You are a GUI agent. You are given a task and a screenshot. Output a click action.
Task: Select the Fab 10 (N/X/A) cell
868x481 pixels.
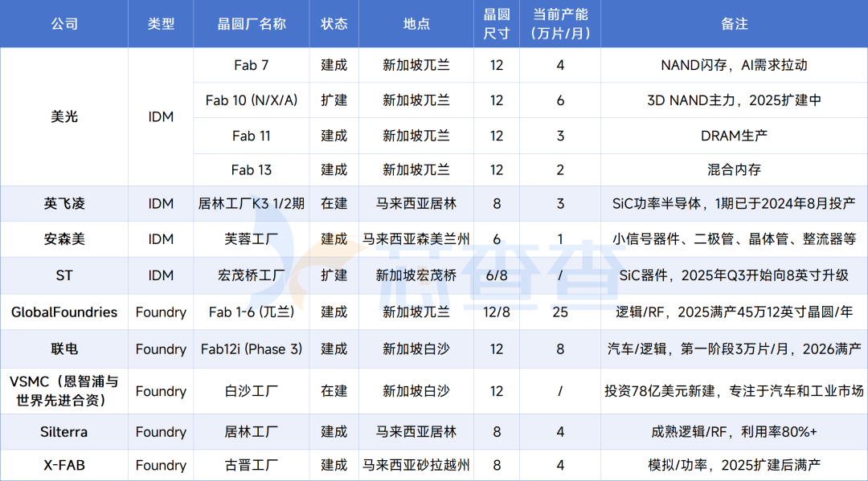(x=252, y=100)
